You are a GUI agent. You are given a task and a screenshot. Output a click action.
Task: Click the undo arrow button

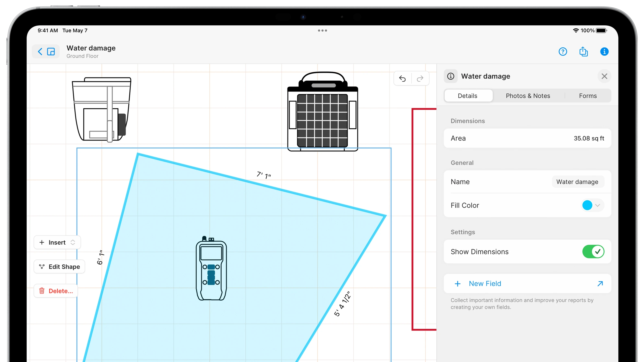click(402, 79)
